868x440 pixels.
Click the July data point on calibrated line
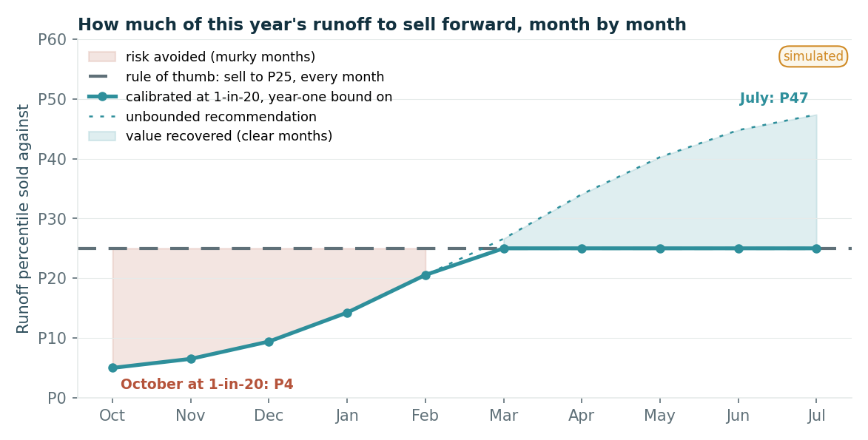pos(816,249)
